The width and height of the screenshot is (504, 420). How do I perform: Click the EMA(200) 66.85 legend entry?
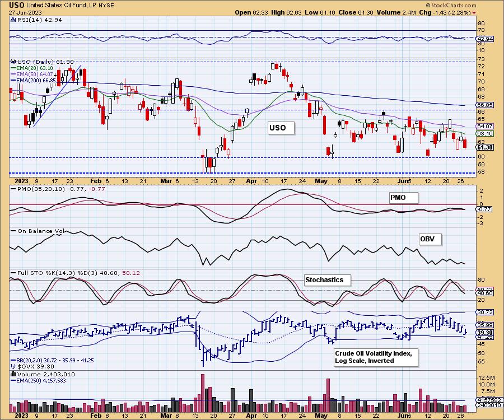click(x=36, y=80)
